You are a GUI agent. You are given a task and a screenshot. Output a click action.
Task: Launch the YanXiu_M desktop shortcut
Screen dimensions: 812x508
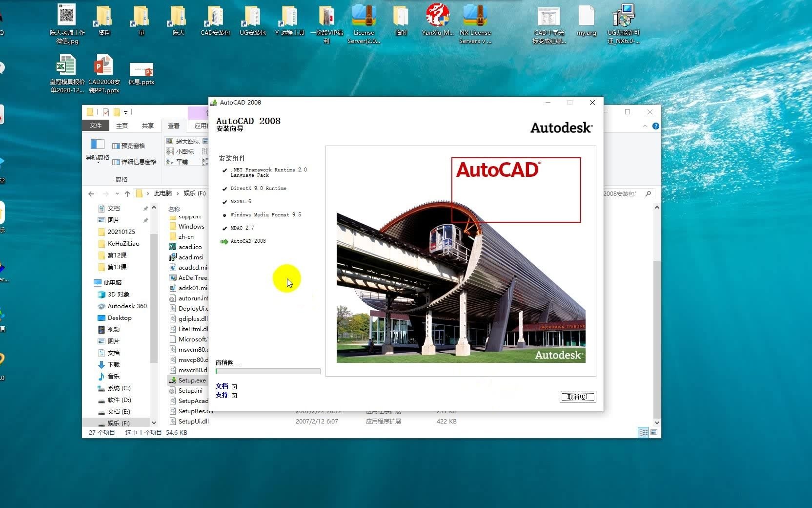pos(438,21)
